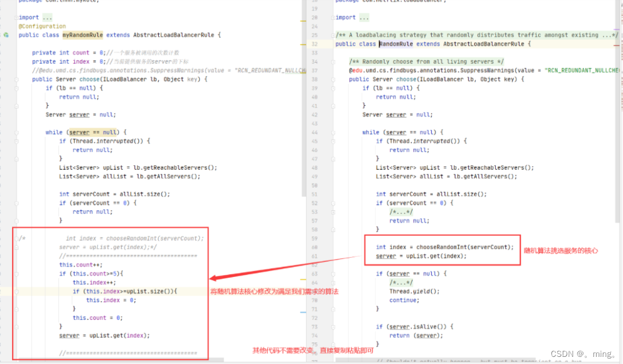
Task: Click the commented-out chooseRandomInt line in left editor
Action: pos(135,238)
